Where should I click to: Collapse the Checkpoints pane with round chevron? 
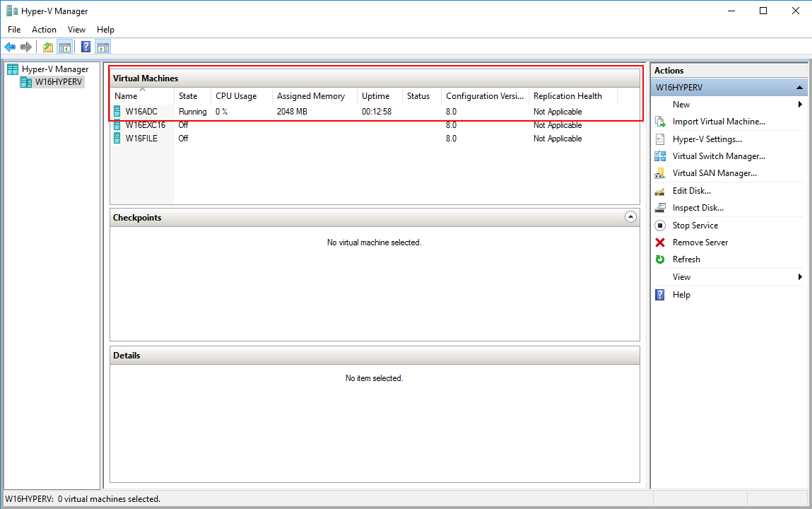pyautogui.click(x=630, y=217)
